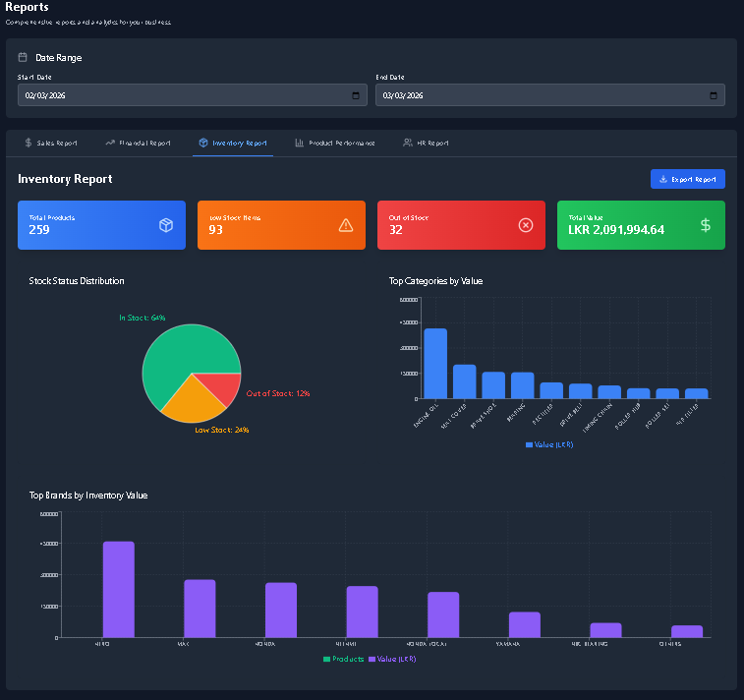The image size is (744, 700).
Task: Click the Out of Stock 32 card
Action: (461, 225)
